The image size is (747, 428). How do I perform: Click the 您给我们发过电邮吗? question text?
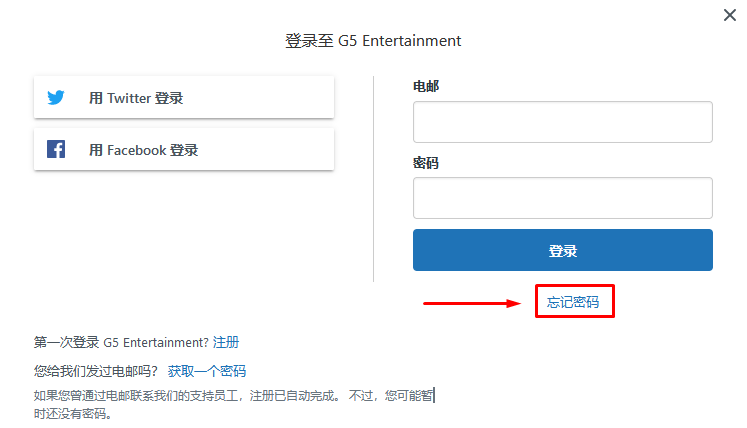95,371
